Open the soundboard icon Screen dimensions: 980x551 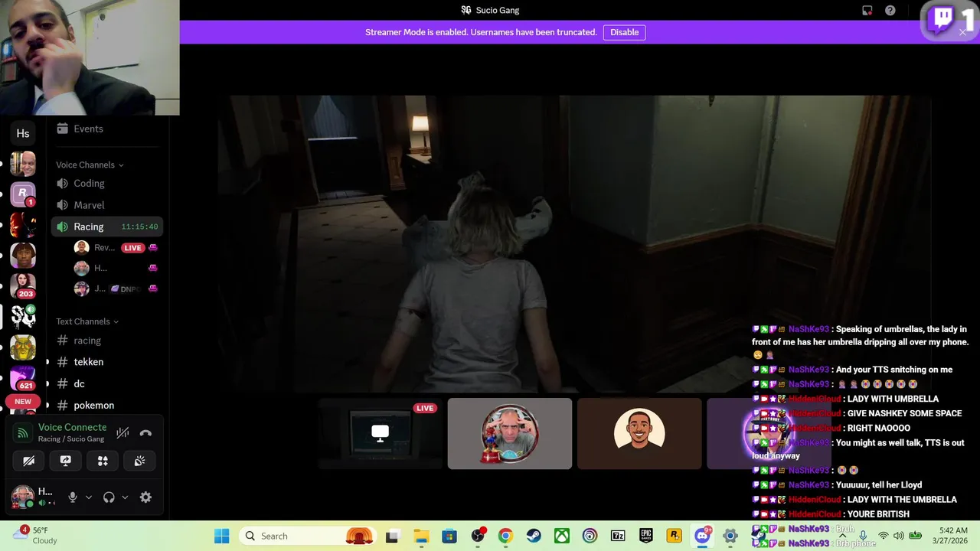point(139,461)
